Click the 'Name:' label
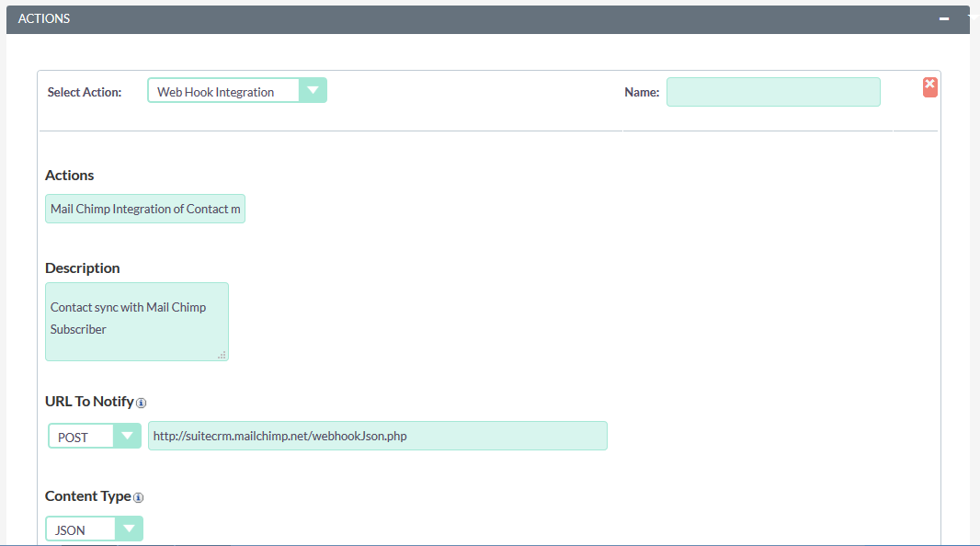Viewport: 980px width, 546px height. (642, 93)
